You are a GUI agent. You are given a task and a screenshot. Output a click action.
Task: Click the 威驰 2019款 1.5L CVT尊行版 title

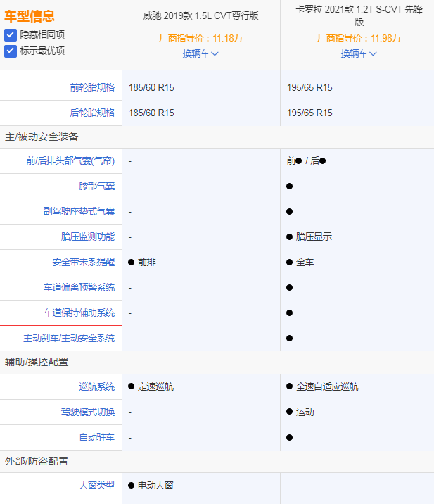pos(200,15)
